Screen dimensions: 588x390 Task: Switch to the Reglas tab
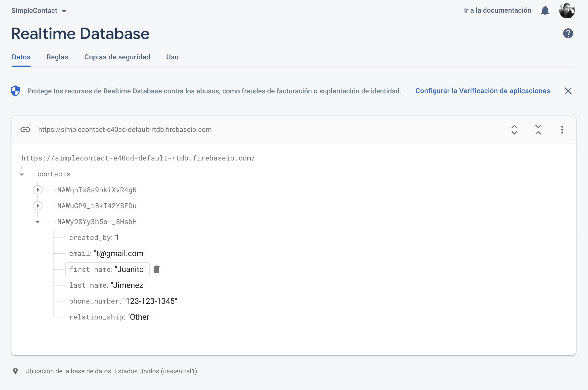(x=57, y=57)
